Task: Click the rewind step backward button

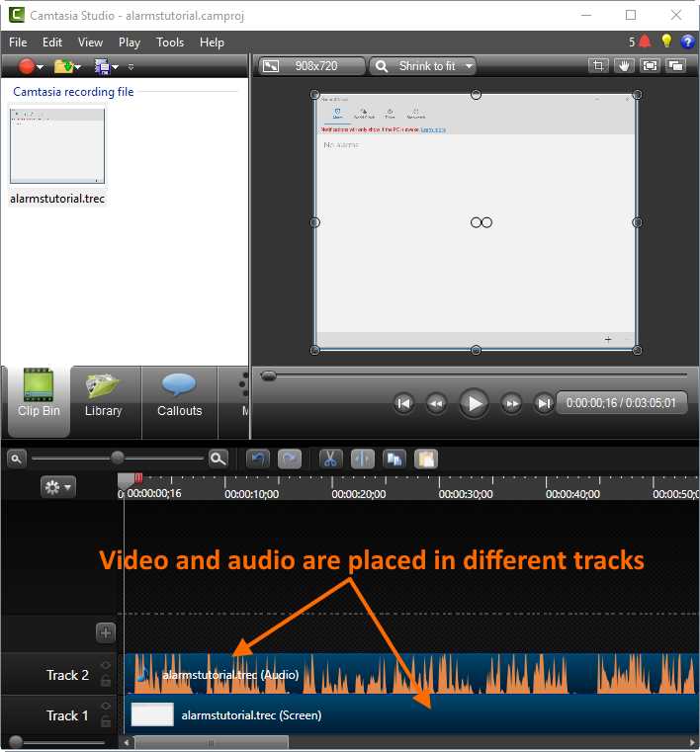Action: point(436,403)
